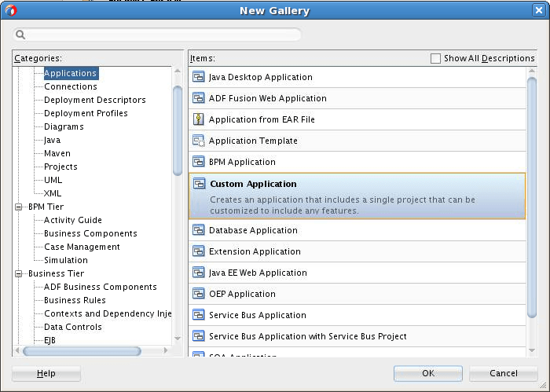Select the XML category
This screenshot has height=392, width=550.
click(x=53, y=193)
